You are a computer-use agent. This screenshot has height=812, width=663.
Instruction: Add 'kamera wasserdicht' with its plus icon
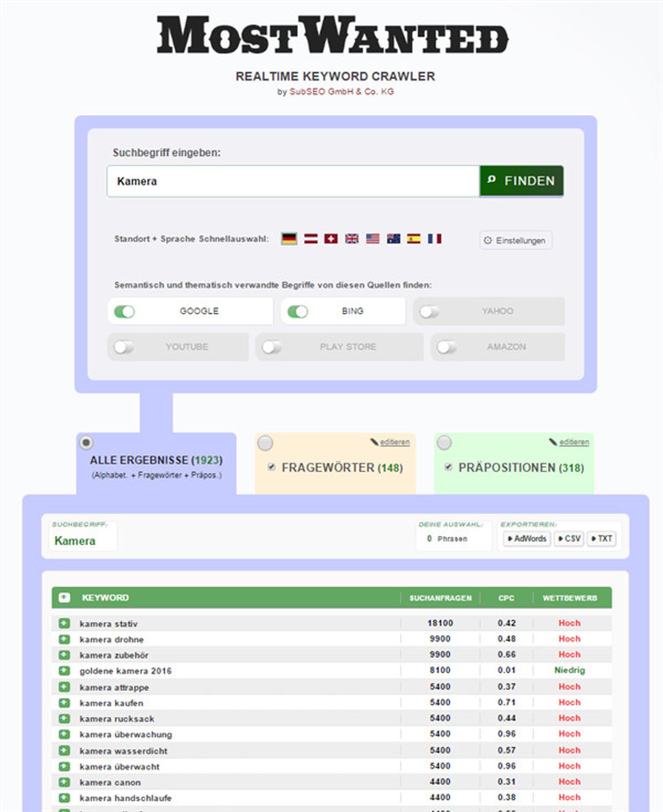(x=64, y=751)
